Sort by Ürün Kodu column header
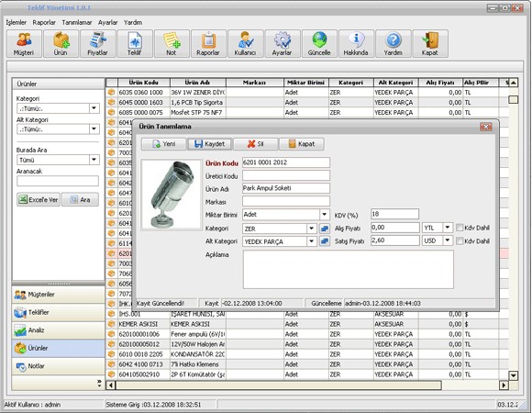This screenshot has height=413, width=532. pos(144,83)
